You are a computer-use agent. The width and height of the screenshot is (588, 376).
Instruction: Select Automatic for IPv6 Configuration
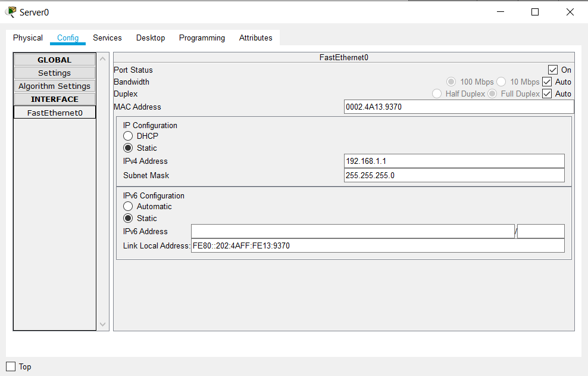click(128, 206)
